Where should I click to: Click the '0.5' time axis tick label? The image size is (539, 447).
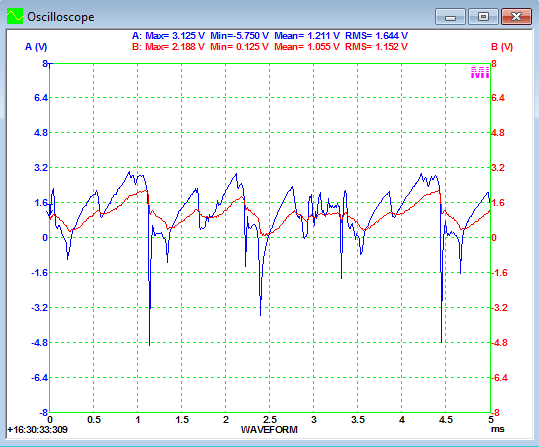[94, 420]
